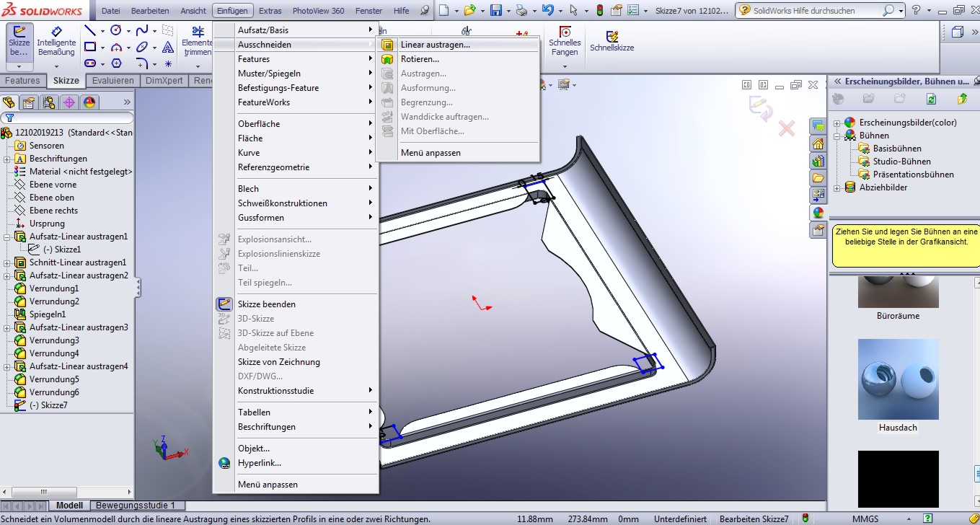
Task: Select the Line sketch tool
Action: [90, 30]
